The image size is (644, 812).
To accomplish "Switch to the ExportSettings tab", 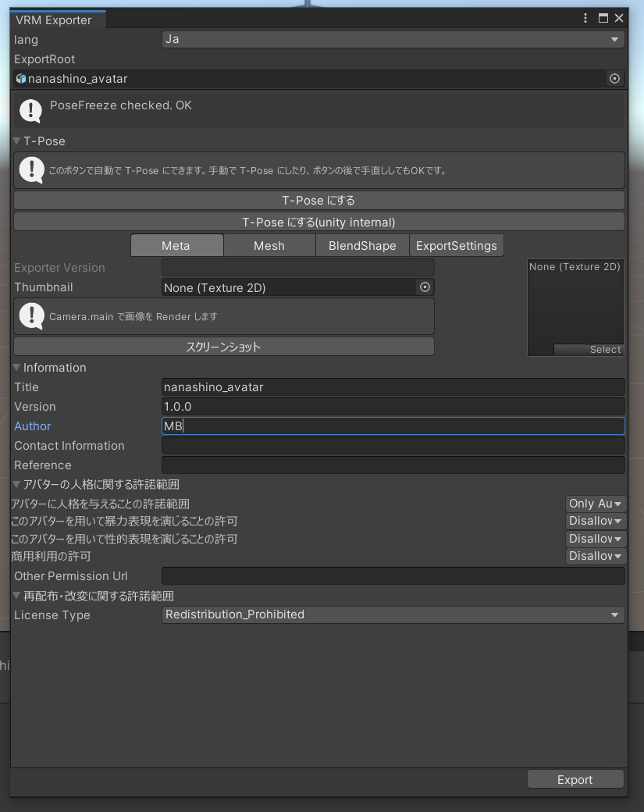I will [x=457, y=245].
